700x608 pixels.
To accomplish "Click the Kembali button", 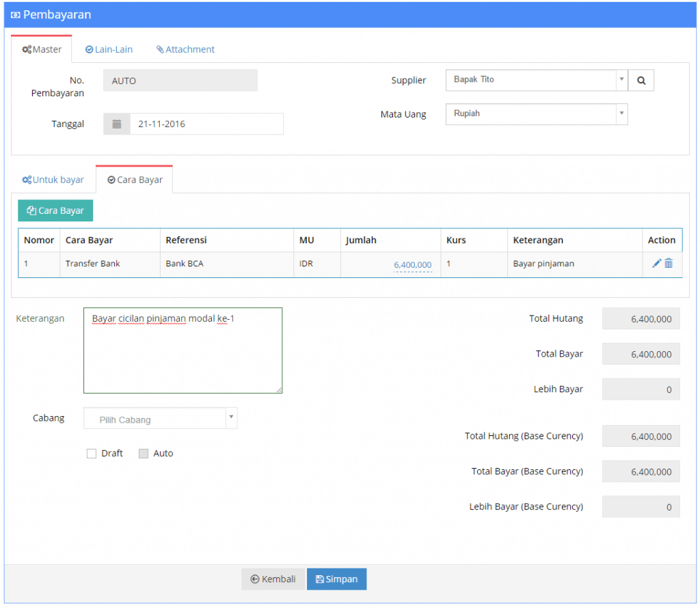I will tap(273, 579).
